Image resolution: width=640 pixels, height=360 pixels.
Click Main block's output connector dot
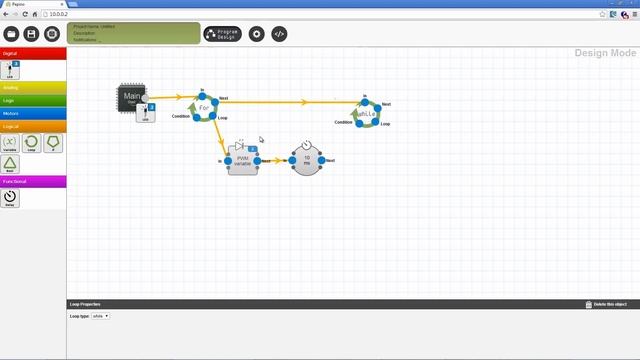tap(145, 98)
